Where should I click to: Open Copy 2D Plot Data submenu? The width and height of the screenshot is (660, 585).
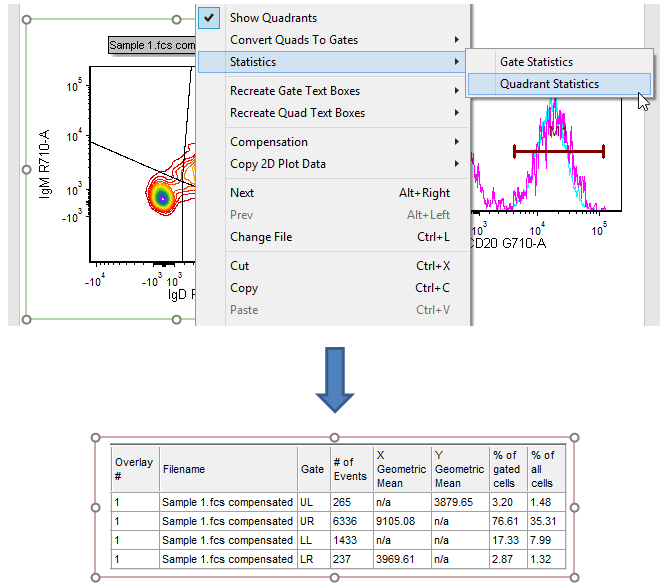tap(278, 164)
